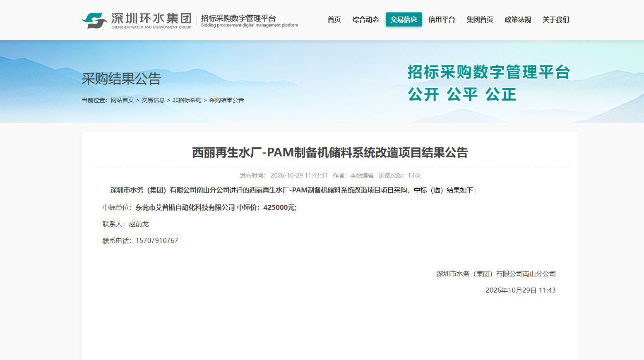Click the author text 本站编辑

(362, 175)
